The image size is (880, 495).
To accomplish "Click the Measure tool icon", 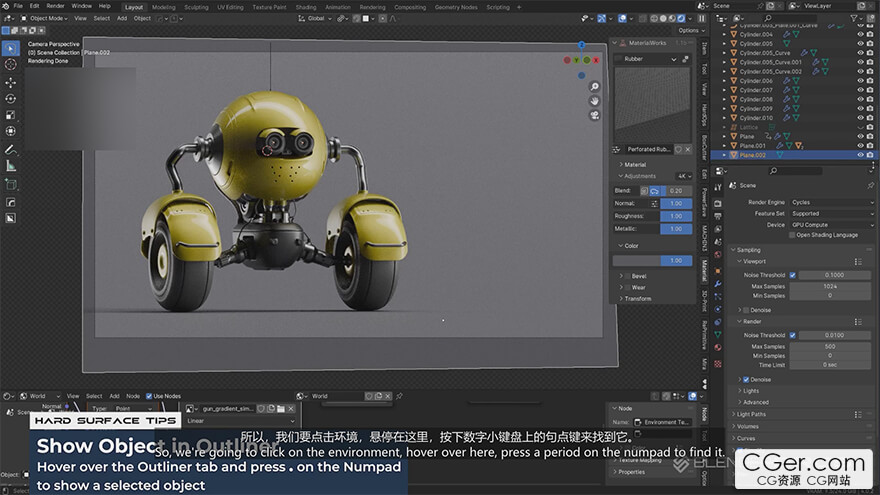I will [x=11, y=167].
